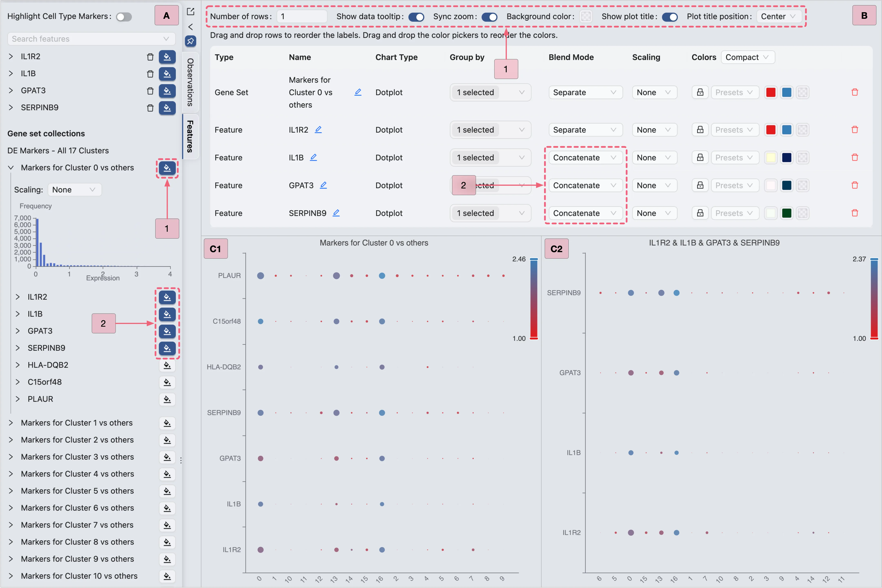882x588 pixels.
Task: Click the lock icon for IL1B colors
Action: tap(700, 157)
